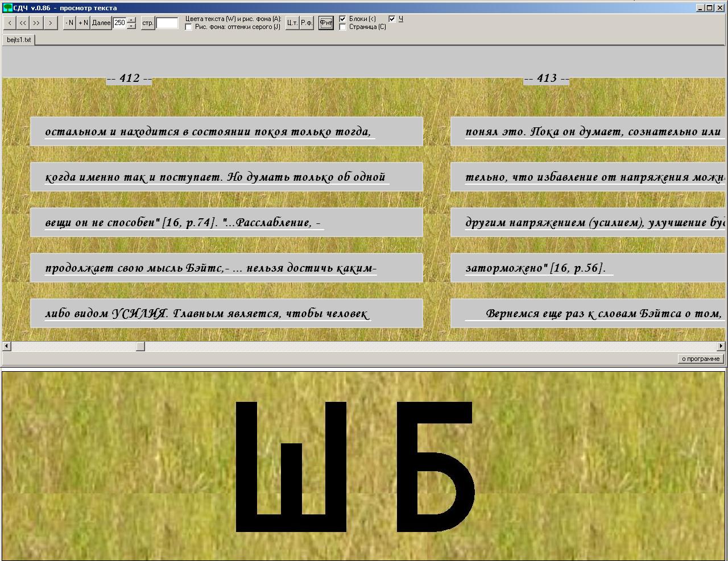
Task: Click the horizontal scrollbar right arrow
Action: pos(721,346)
